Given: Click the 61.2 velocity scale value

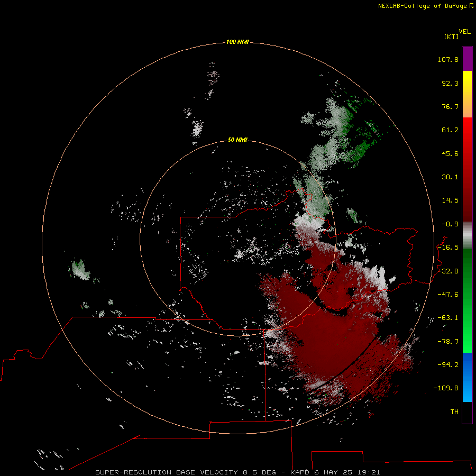Looking at the screenshot, I should tap(450, 130).
